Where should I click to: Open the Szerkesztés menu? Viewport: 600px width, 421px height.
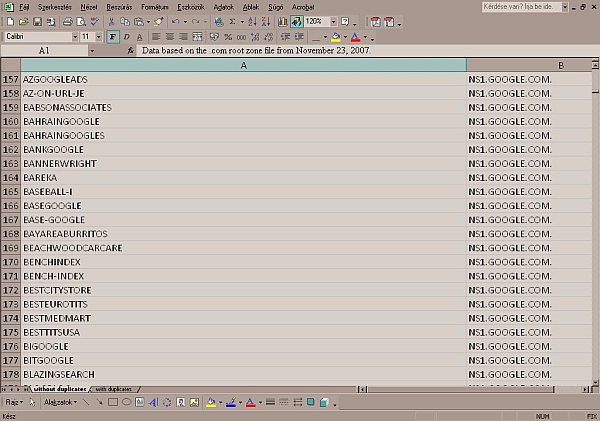point(55,7)
